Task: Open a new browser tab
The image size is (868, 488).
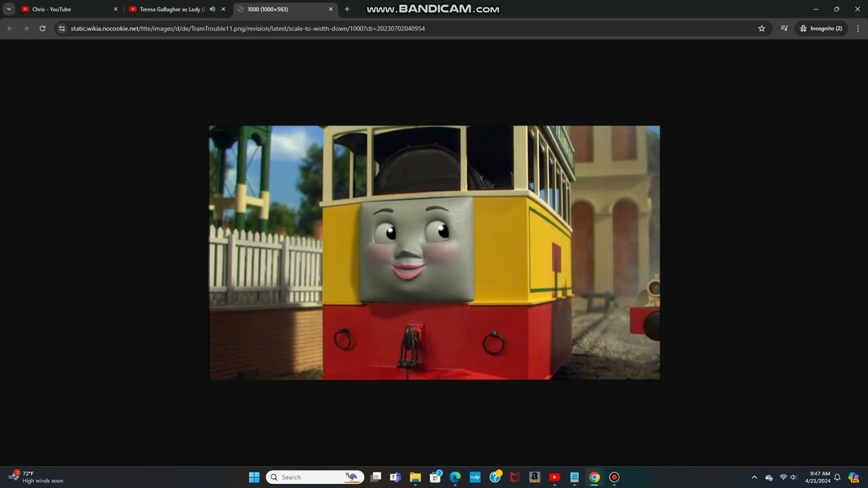Action: click(347, 9)
